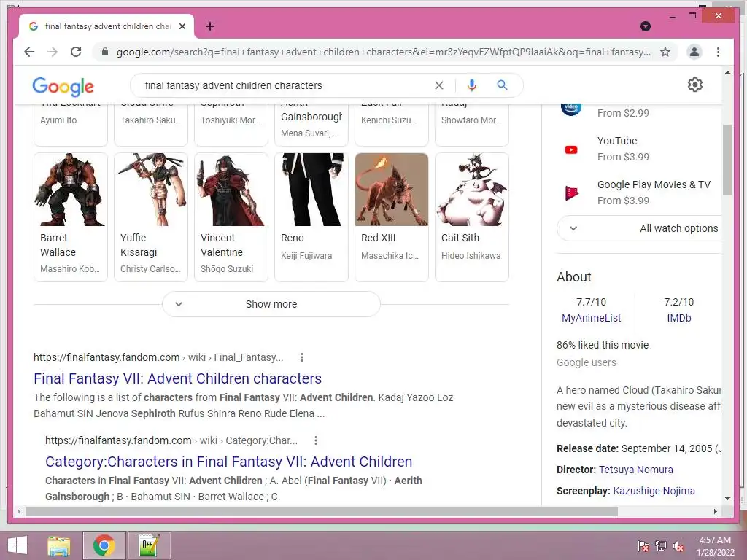
Task: Click the Tetsuya Nomura director link
Action: (636, 470)
